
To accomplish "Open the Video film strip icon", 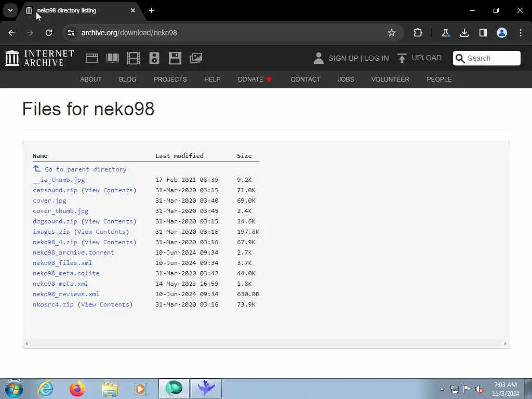I will coord(134,58).
